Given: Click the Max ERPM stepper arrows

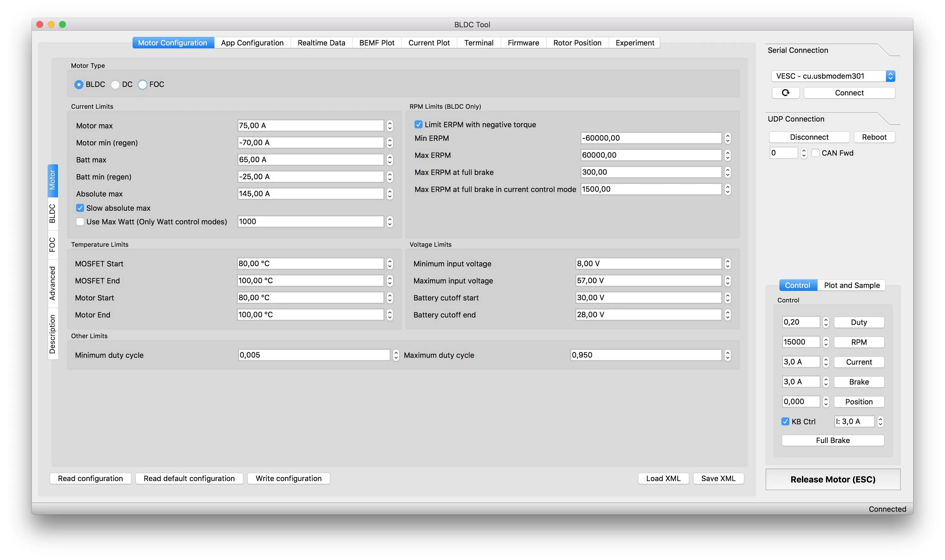Looking at the screenshot, I should coord(728,155).
